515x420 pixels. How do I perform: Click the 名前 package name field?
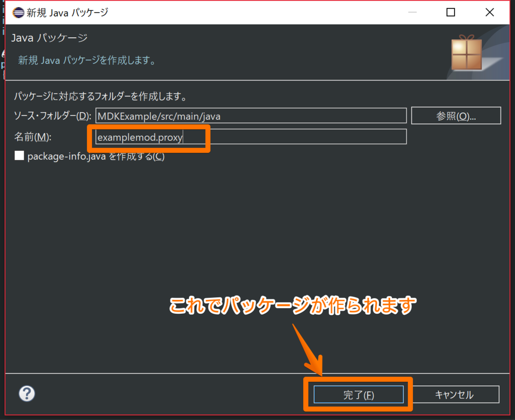[x=251, y=137]
